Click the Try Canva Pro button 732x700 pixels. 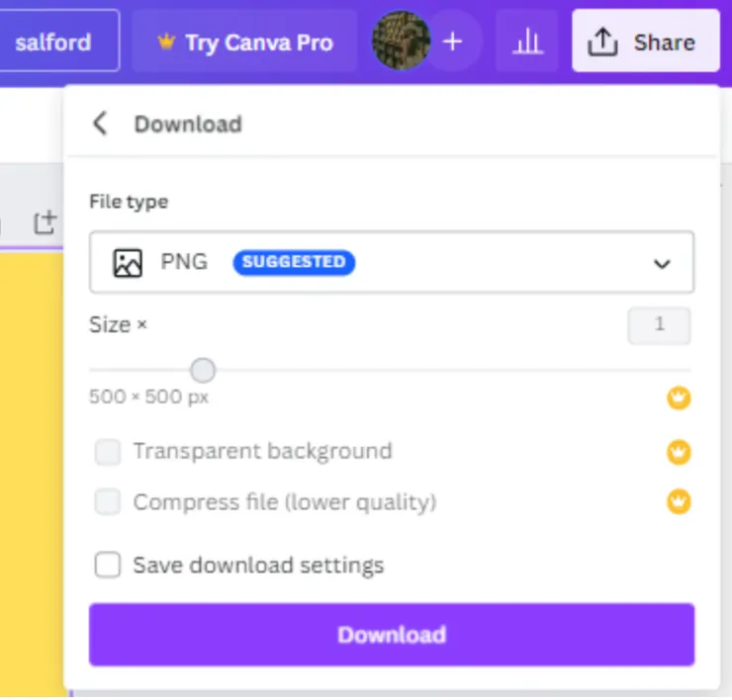pyautogui.click(x=244, y=43)
